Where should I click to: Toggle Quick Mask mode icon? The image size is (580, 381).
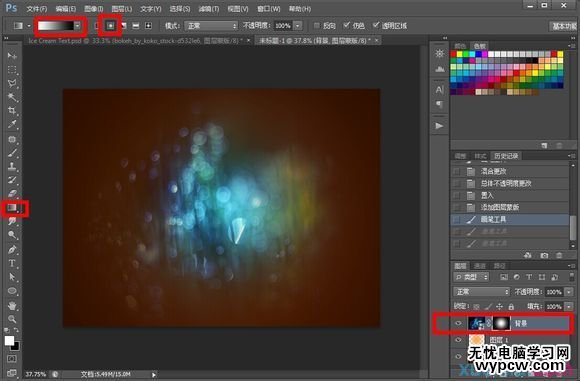tap(12, 359)
